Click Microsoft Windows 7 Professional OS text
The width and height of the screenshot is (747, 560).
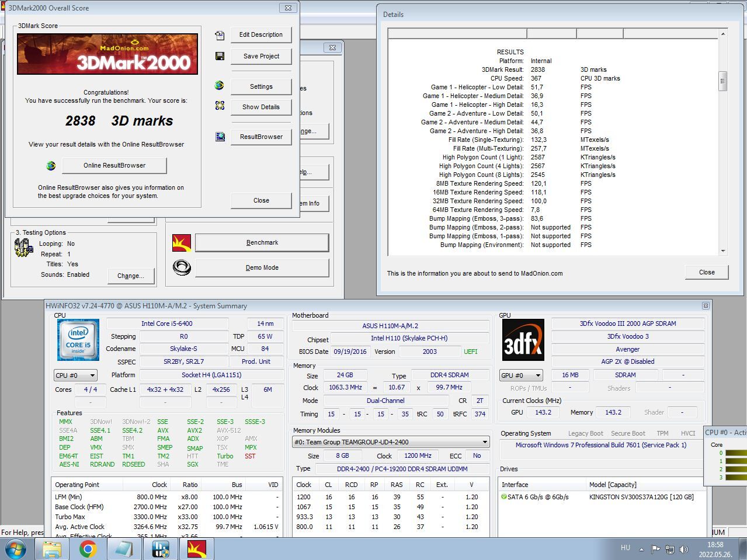pos(601,445)
